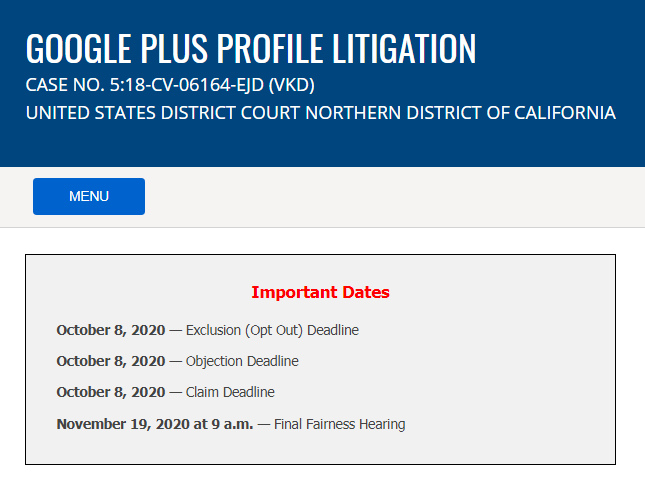Click the Claim Deadline text
Viewport: 645px width, 480px height.
point(230,392)
